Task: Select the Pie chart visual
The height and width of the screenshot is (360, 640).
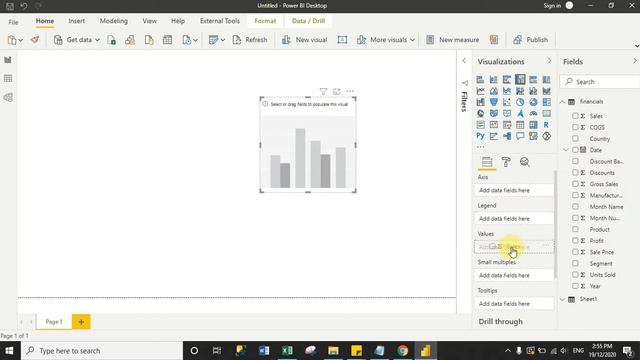Action: [520, 102]
